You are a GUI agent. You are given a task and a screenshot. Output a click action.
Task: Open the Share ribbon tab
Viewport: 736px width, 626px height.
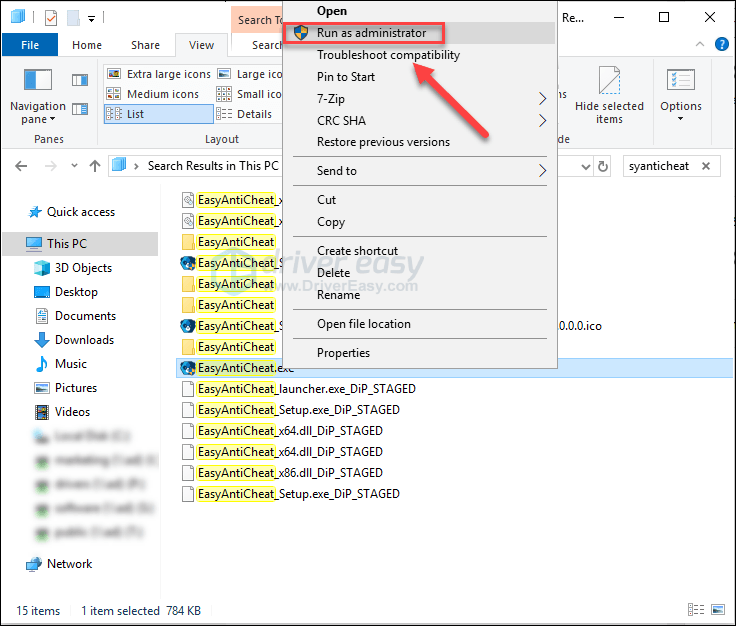145,45
